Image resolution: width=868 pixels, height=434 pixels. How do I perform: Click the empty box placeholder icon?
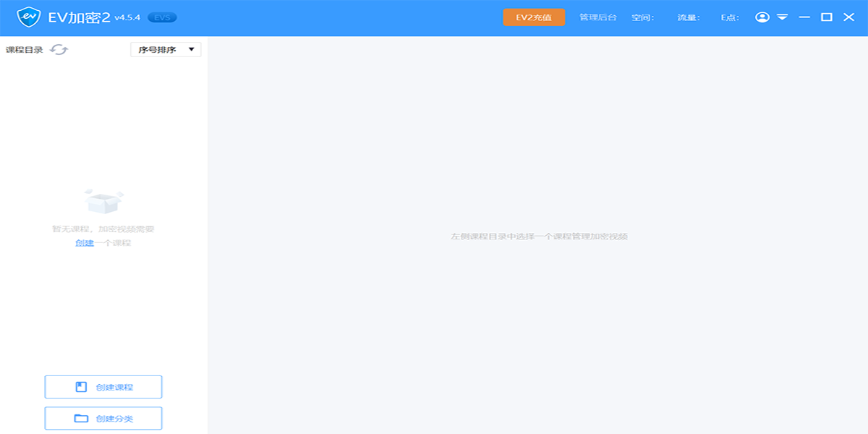pos(103,201)
